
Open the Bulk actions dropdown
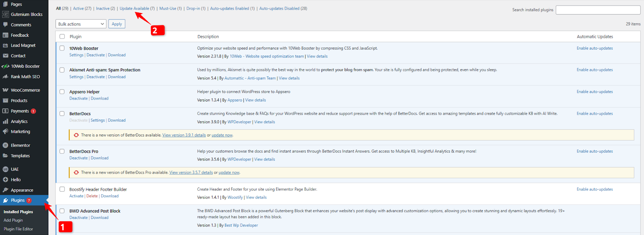tap(81, 24)
